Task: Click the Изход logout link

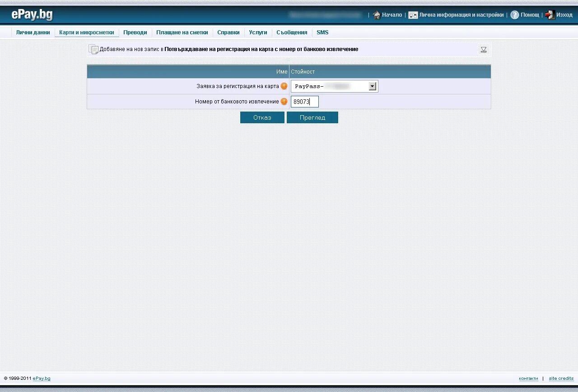Action: tap(564, 15)
